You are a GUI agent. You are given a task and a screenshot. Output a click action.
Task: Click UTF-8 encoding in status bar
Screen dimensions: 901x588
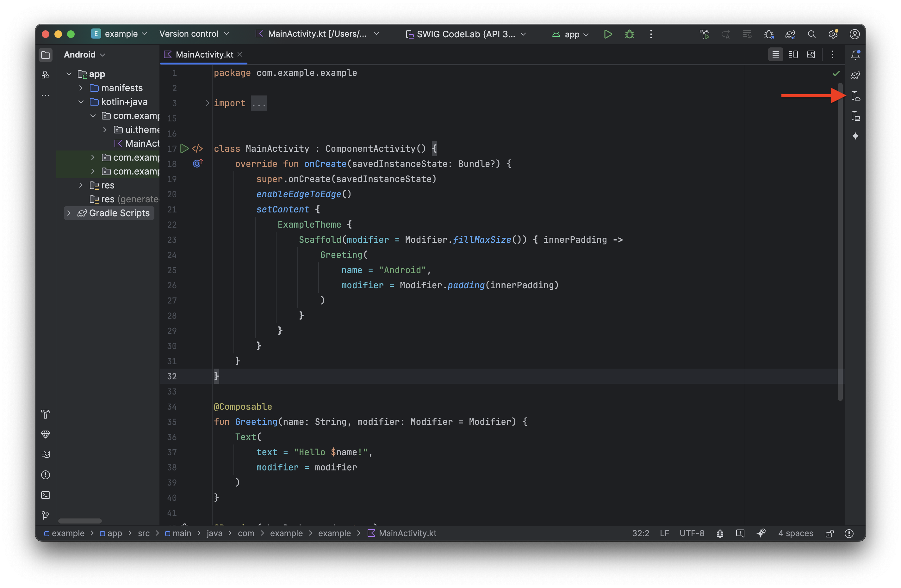692,533
